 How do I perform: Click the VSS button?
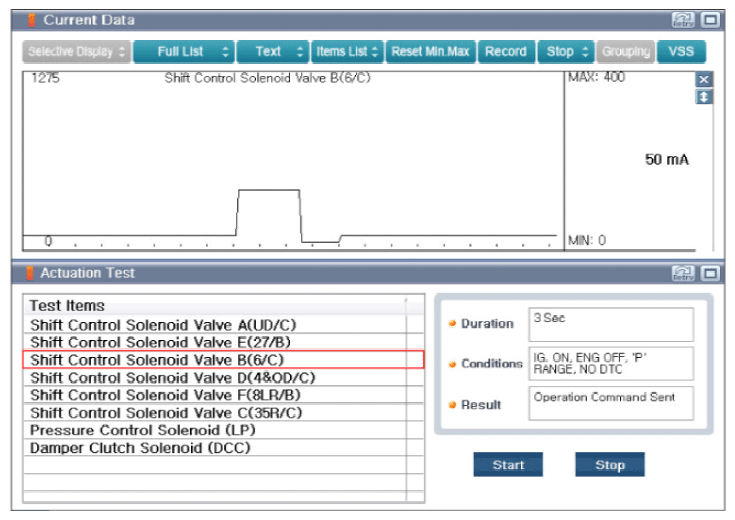[x=681, y=52]
